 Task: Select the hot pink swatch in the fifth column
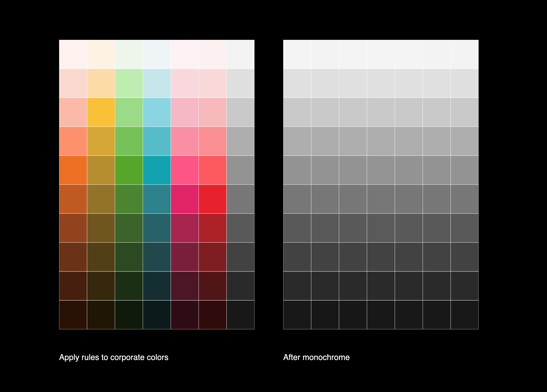pos(184,170)
